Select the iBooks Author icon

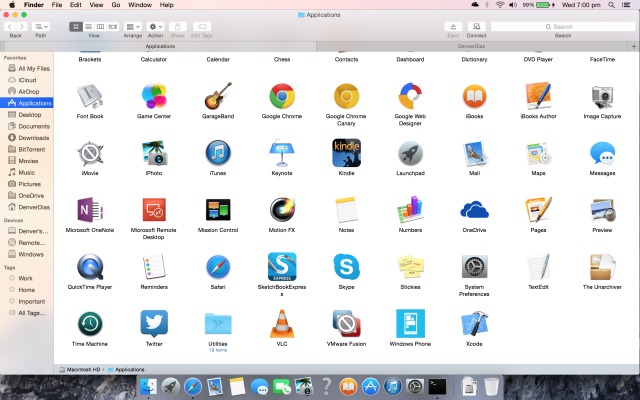538,96
